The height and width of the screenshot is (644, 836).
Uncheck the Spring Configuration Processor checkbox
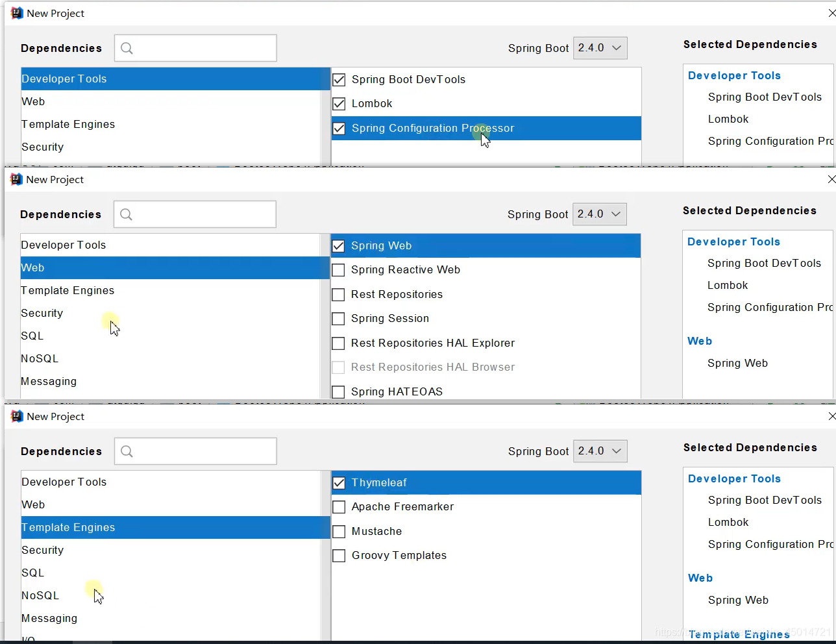pyautogui.click(x=339, y=129)
